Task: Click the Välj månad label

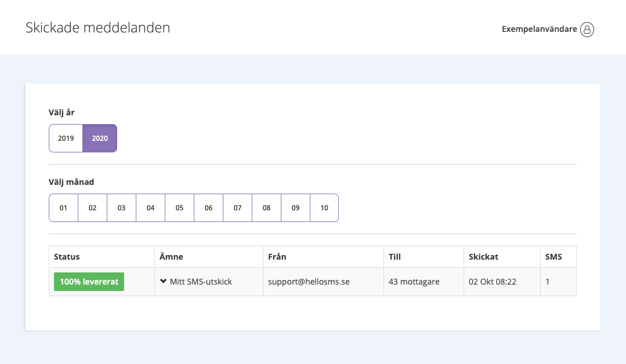Action: tap(71, 182)
